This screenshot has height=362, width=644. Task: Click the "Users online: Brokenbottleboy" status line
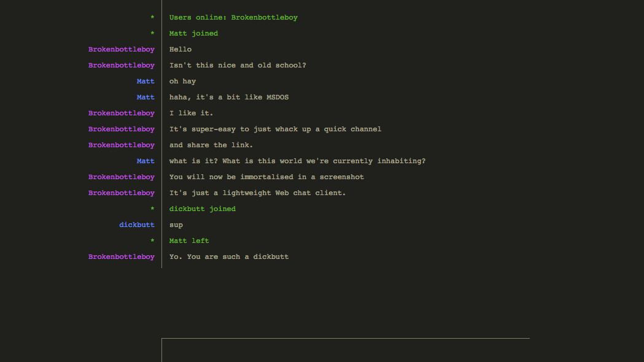pyautogui.click(x=233, y=18)
